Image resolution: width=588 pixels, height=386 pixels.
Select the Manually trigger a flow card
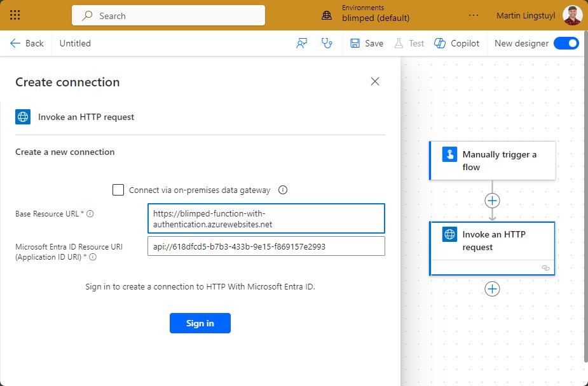(493, 161)
